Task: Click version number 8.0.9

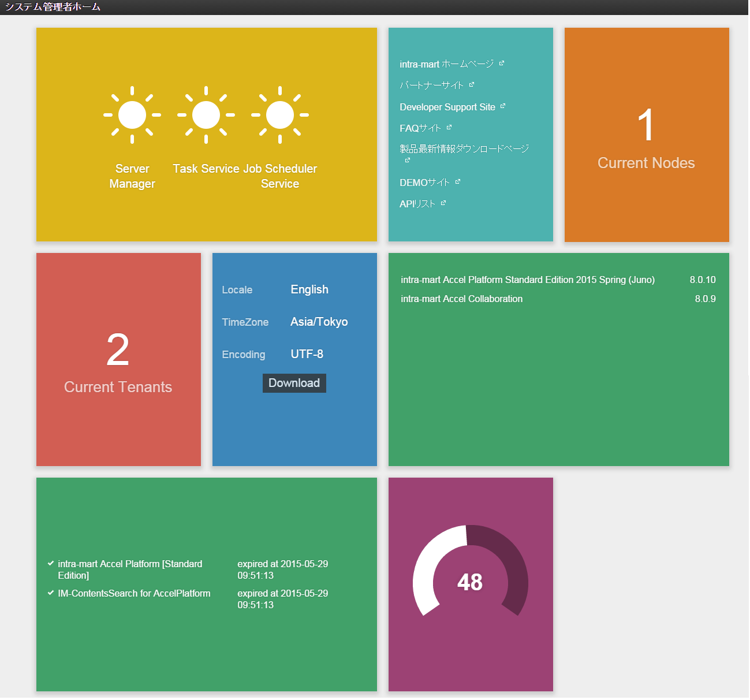Action: 706,299
